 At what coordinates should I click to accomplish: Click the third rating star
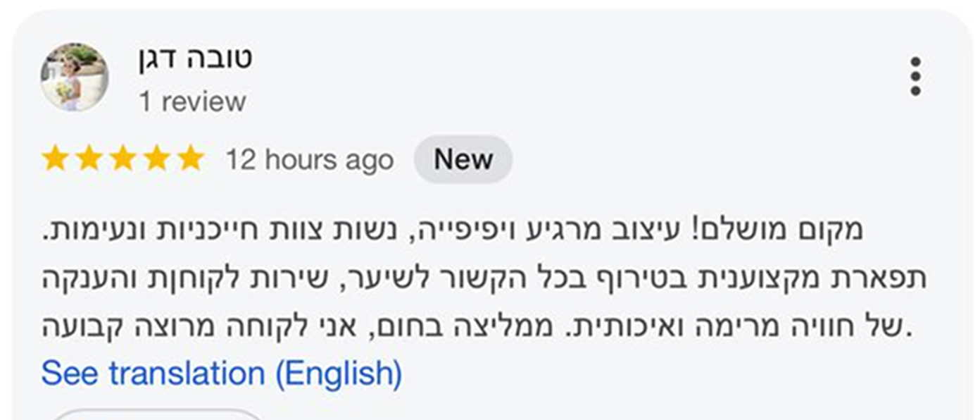(x=122, y=159)
